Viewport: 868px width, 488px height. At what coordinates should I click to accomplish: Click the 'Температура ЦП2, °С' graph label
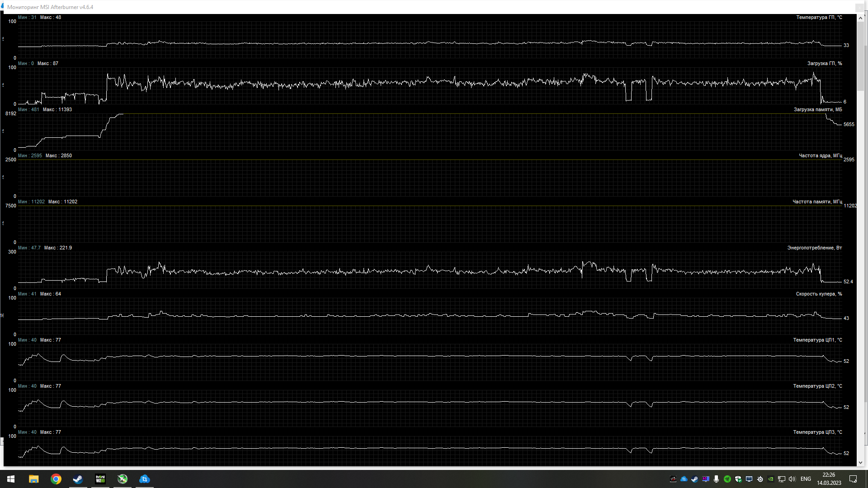point(818,386)
